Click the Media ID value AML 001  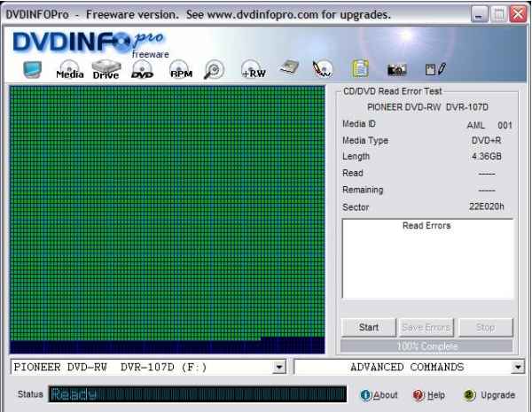click(489, 126)
